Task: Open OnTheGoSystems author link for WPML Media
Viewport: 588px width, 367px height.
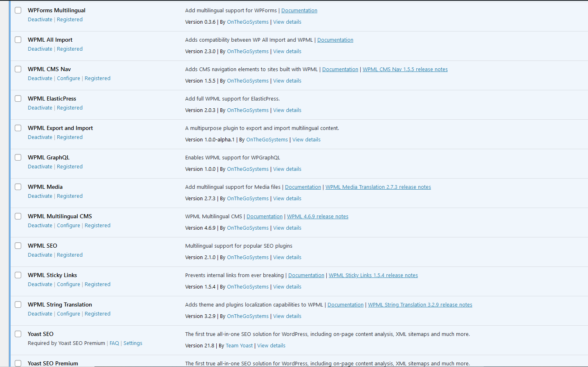Action: (248, 199)
